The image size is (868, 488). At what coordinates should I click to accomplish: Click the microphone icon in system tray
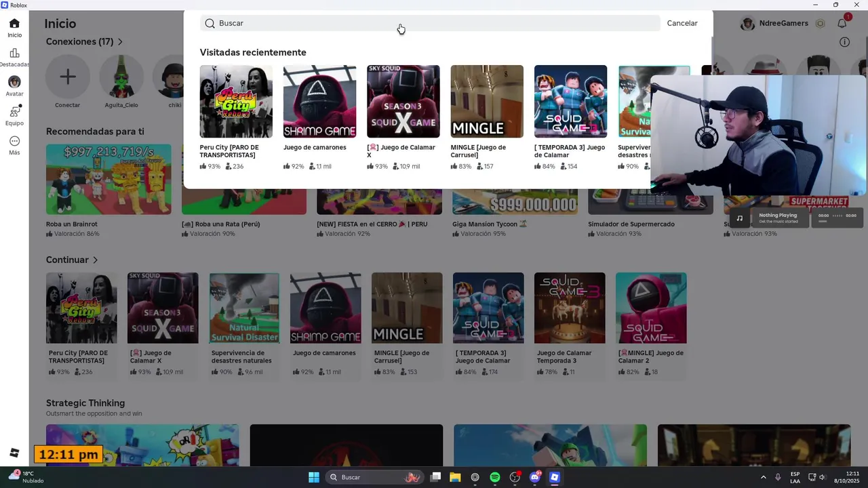click(778, 477)
